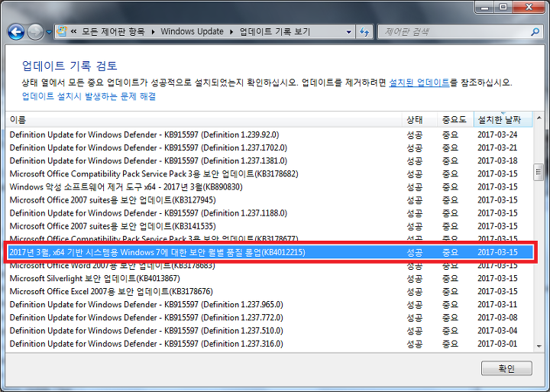550x392 pixels.
Task: Select the 업데이트 기록 보기 breadcrumb
Action: (275, 31)
